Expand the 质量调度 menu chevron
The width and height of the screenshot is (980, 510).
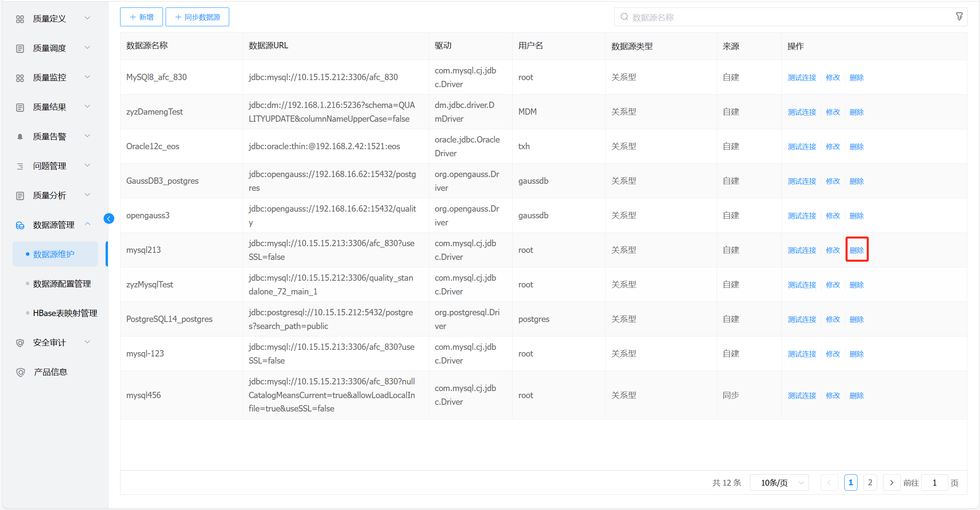(88, 48)
